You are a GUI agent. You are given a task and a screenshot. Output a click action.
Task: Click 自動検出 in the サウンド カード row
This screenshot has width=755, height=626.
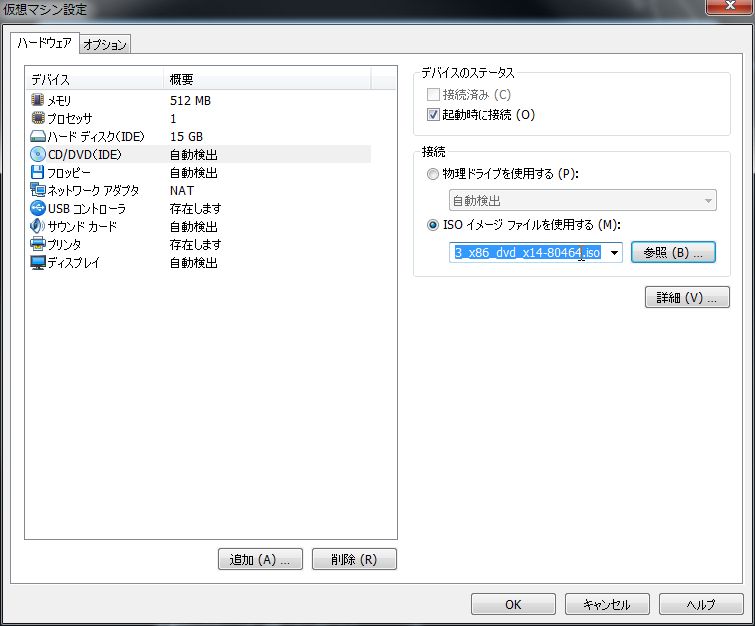(x=194, y=226)
